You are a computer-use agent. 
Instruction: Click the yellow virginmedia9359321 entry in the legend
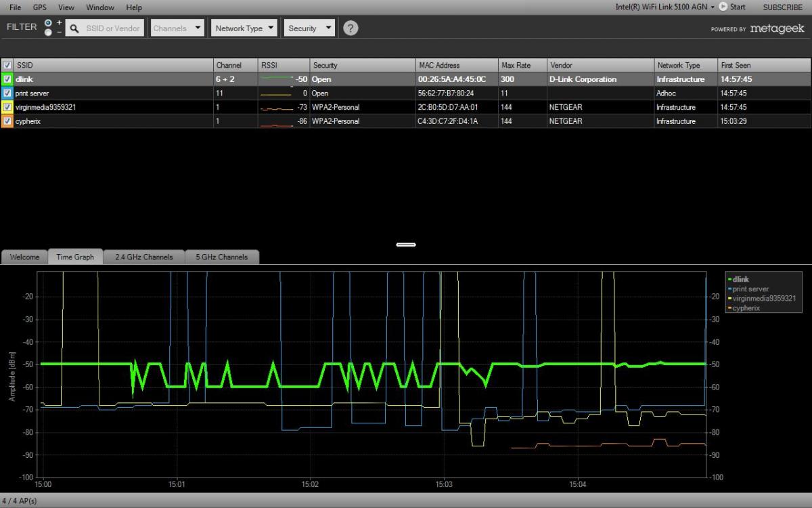761,298
